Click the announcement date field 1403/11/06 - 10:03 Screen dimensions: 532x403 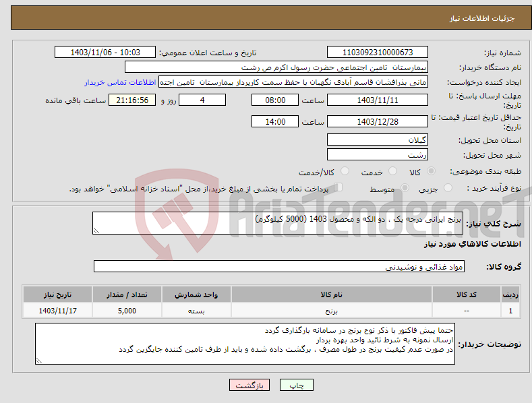105,53
